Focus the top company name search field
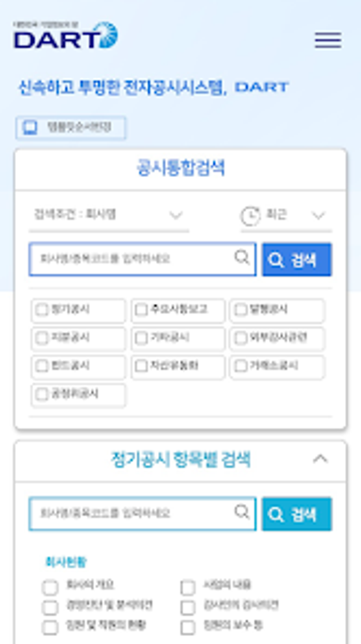The width and height of the screenshot is (361, 644). (x=143, y=259)
